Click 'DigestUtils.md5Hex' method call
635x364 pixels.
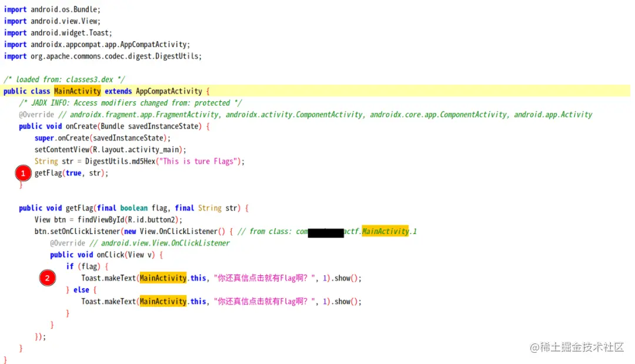[x=121, y=161]
